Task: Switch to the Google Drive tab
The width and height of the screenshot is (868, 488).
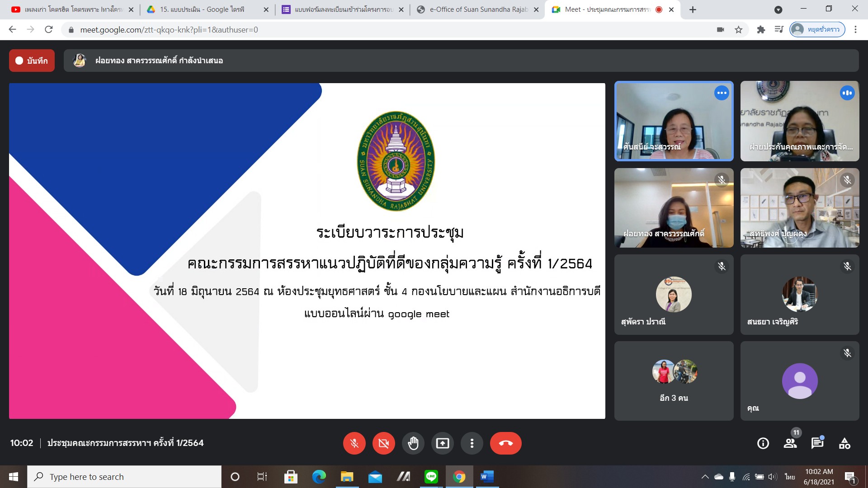Action: click(202, 9)
